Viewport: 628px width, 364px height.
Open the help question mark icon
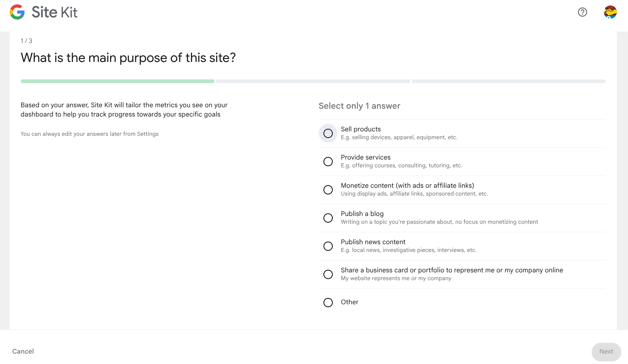point(582,12)
